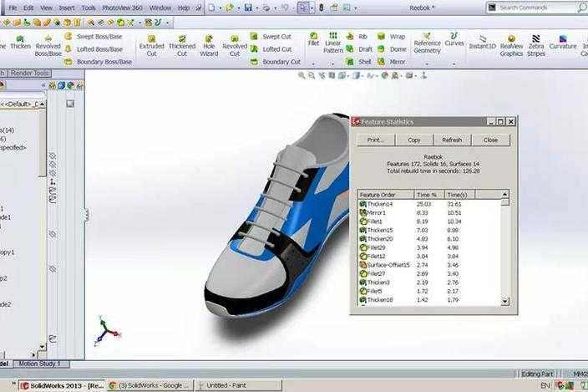The image size is (588, 392).
Task: Open the Hole Wizard
Action: click(209, 46)
